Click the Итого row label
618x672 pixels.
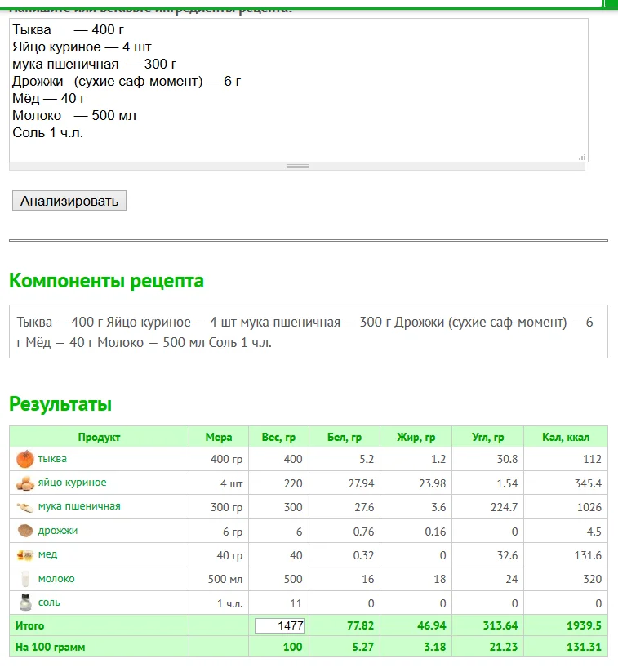[x=29, y=625]
